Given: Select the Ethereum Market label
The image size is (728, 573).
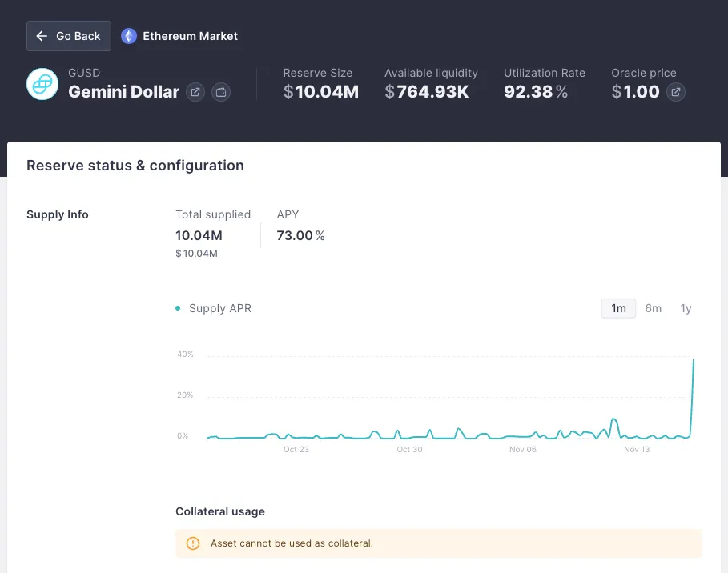Looking at the screenshot, I should (190, 36).
